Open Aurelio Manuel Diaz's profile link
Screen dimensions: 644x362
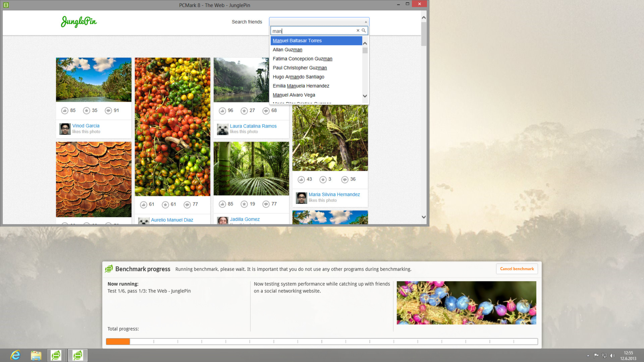[172, 220]
